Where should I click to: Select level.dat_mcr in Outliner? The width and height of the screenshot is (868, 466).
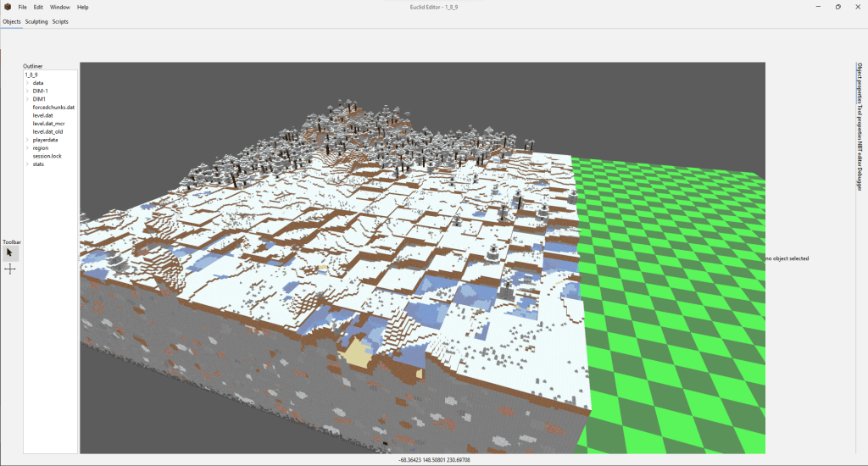[x=48, y=124]
